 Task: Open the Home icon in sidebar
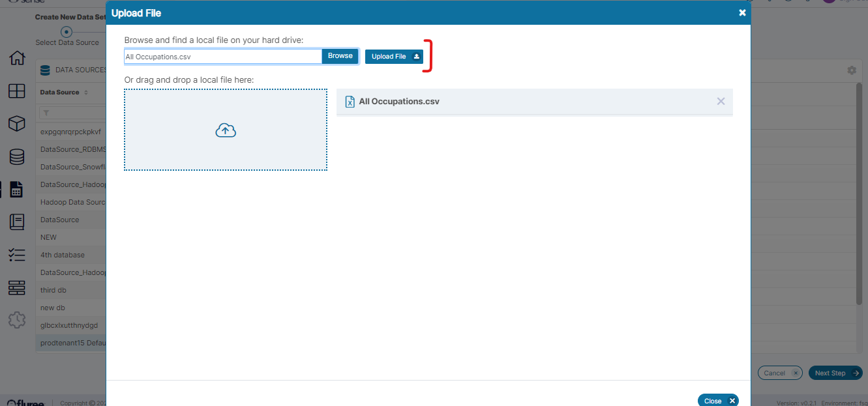17,58
